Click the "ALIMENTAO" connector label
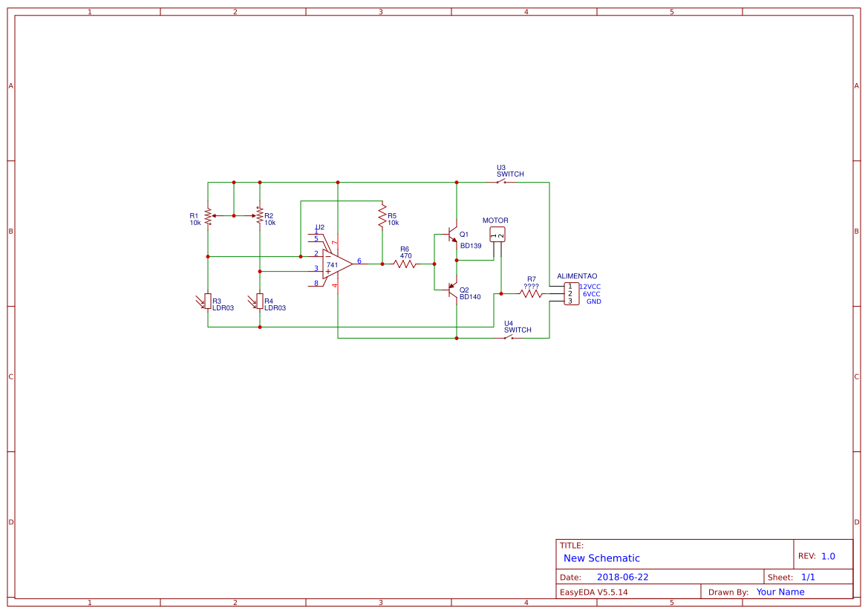The height and width of the screenshot is (614, 868). [578, 275]
